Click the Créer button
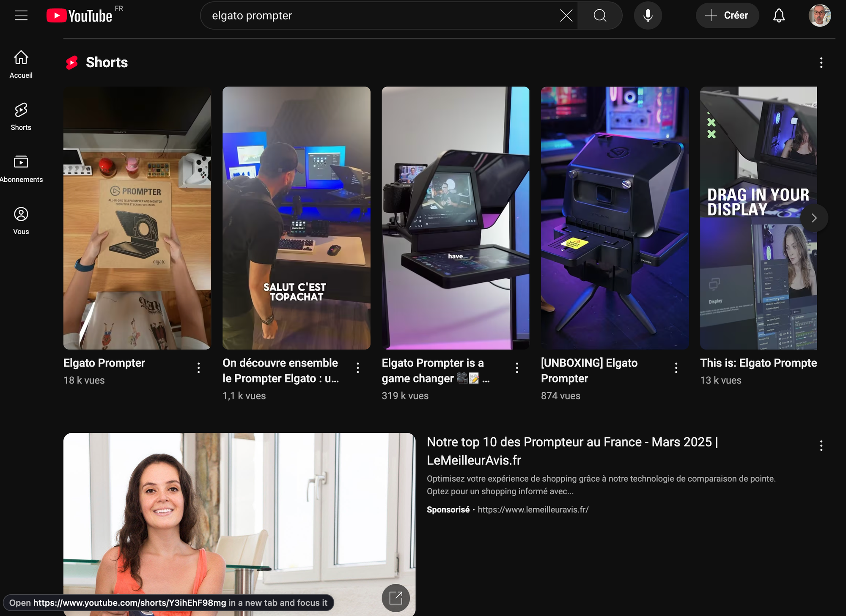 [x=727, y=16]
